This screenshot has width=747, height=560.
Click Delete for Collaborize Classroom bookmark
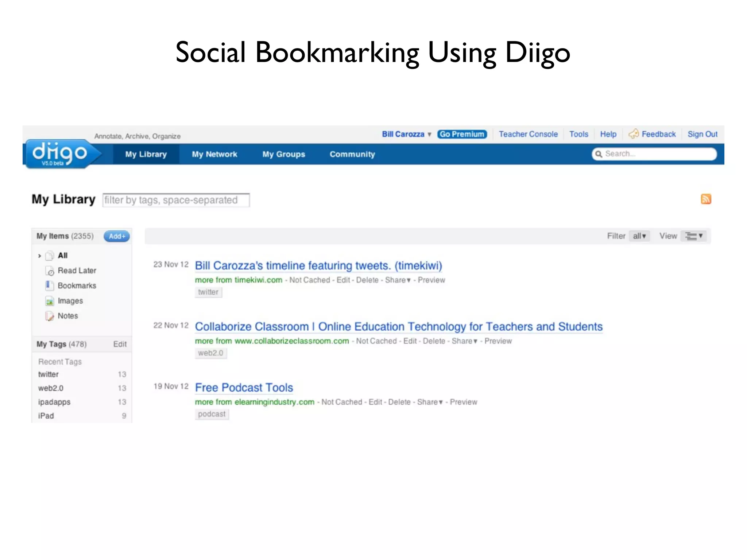coord(434,341)
